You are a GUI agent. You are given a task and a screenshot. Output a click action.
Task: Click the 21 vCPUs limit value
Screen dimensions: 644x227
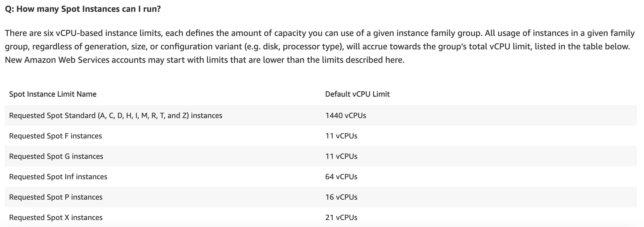pos(341,218)
